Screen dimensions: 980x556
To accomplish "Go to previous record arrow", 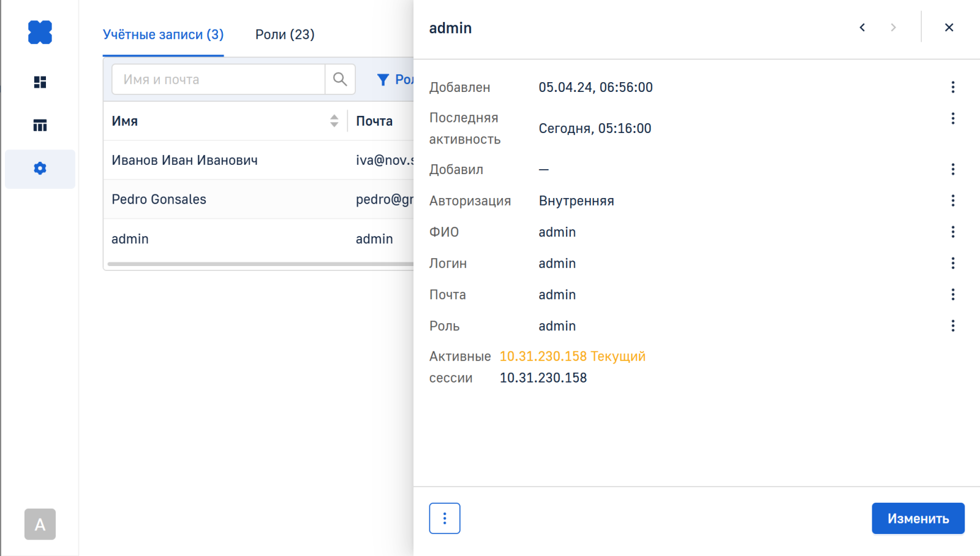I will pyautogui.click(x=862, y=28).
